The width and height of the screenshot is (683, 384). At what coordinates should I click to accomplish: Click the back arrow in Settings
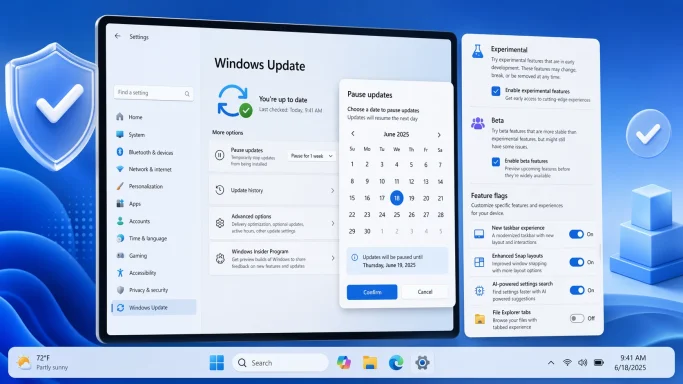(x=118, y=36)
